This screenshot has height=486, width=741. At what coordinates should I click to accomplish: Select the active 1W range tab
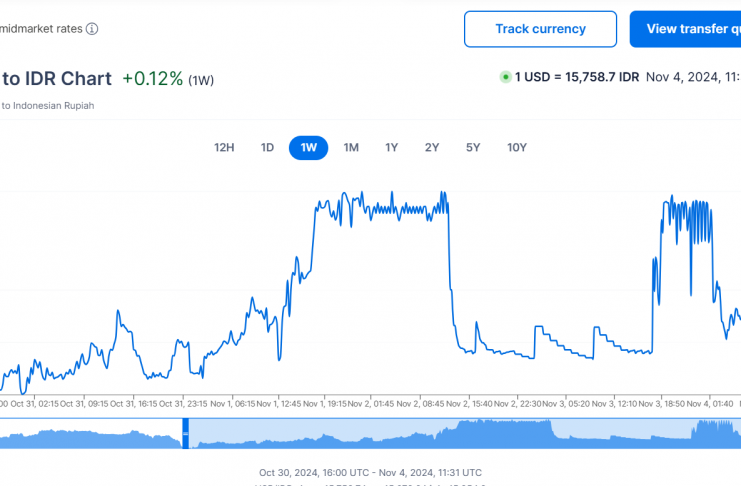click(308, 148)
